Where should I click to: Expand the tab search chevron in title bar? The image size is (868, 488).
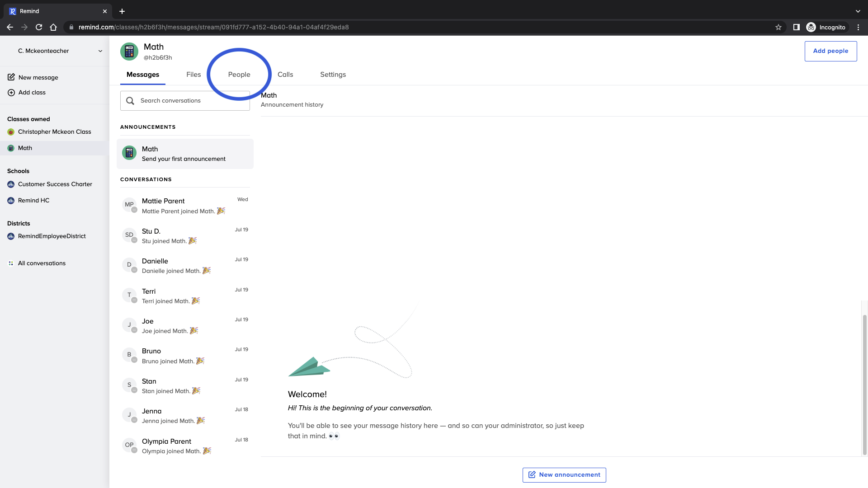pos(858,11)
